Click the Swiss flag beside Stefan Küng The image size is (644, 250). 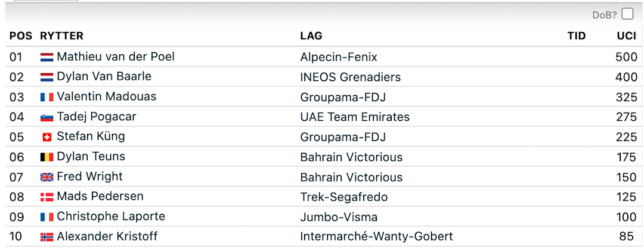pos(47,137)
